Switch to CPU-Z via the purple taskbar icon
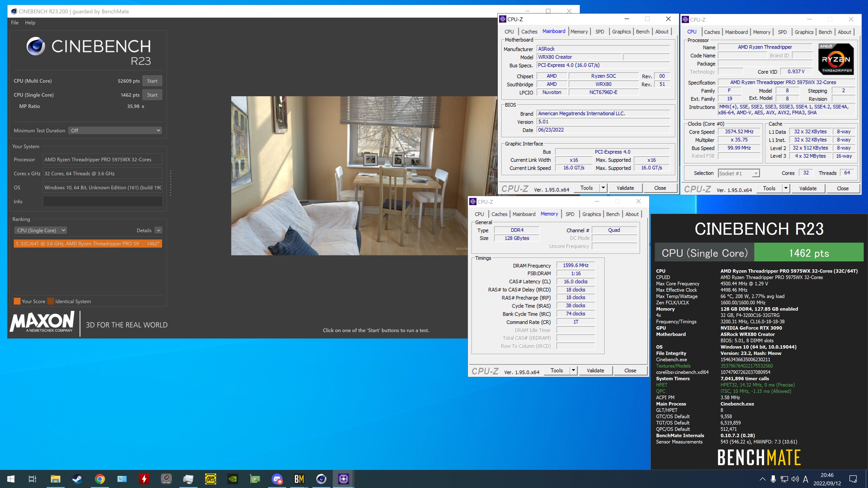868x488 pixels. tap(343, 479)
